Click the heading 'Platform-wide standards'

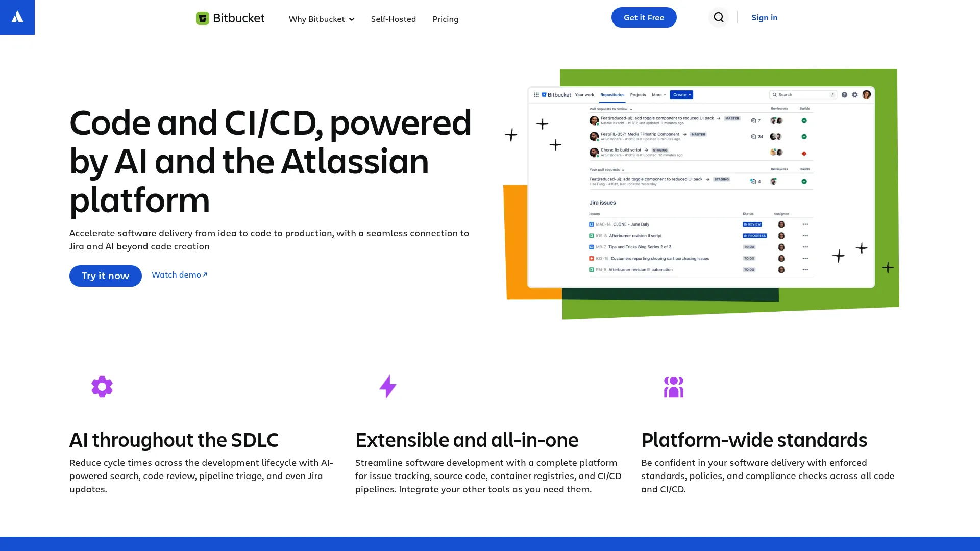754,440
